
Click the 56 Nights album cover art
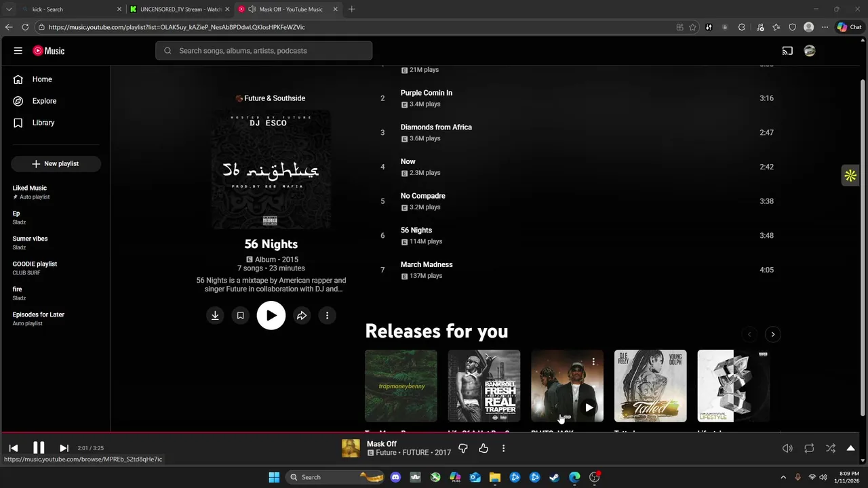(x=271, y=169)
